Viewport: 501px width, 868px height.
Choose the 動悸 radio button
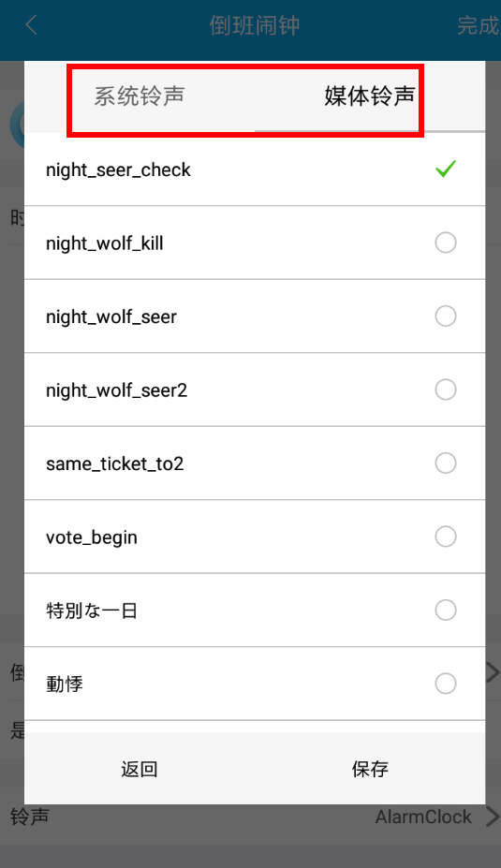click(x=446, y=684)
